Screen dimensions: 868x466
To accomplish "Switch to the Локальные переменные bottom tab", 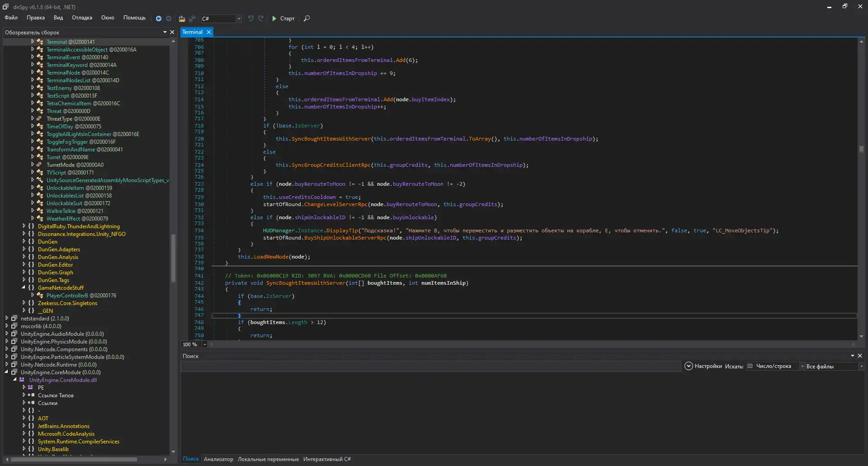I will tap(268, 459).
